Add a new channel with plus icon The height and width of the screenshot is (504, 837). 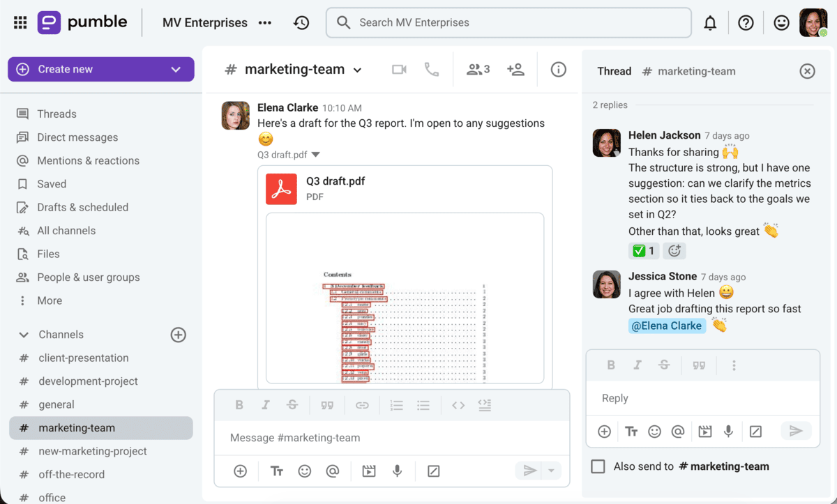(179, 335)
